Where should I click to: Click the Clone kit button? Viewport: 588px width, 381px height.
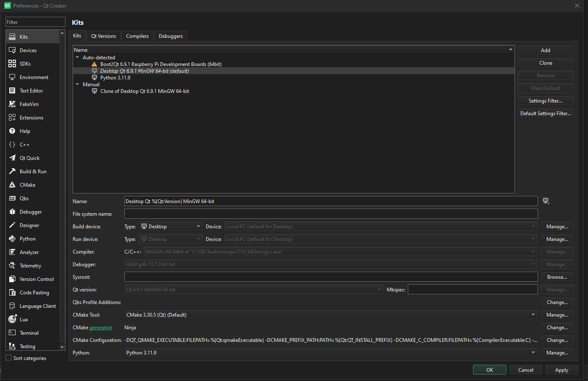(546, 63)
